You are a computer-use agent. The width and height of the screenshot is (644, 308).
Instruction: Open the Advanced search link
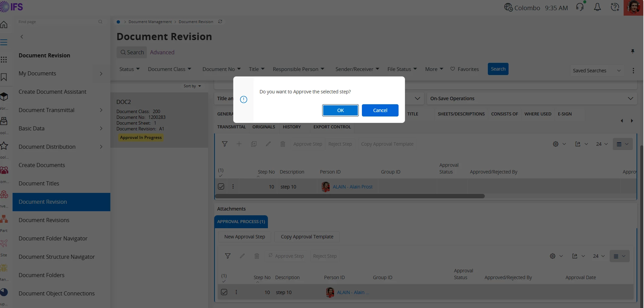coord(162,52)
